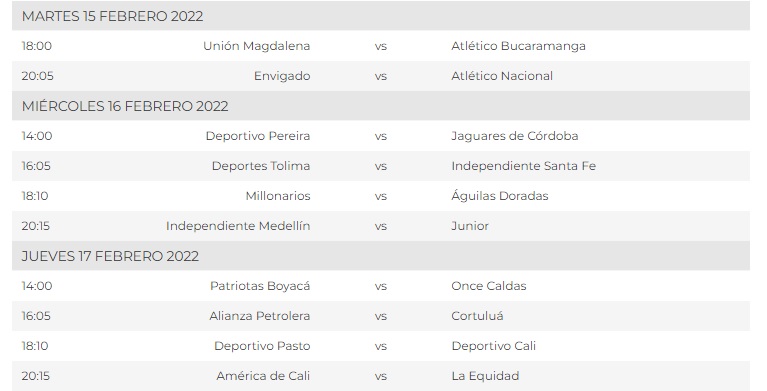The height and width of the screenshot is (391, 767).
Task: Click Águilas Doradas team name
Action: (x=500, y=196)
